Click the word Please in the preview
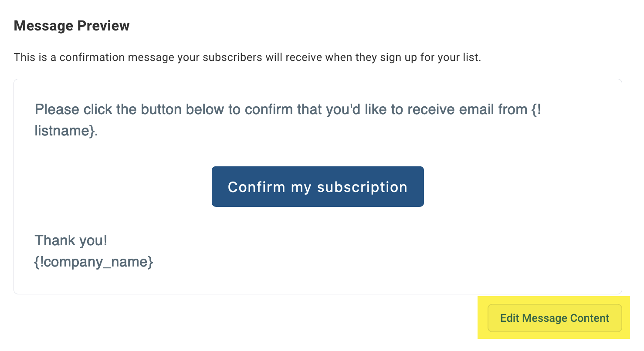This screenshot has height=351, width=644. (57, 109)
